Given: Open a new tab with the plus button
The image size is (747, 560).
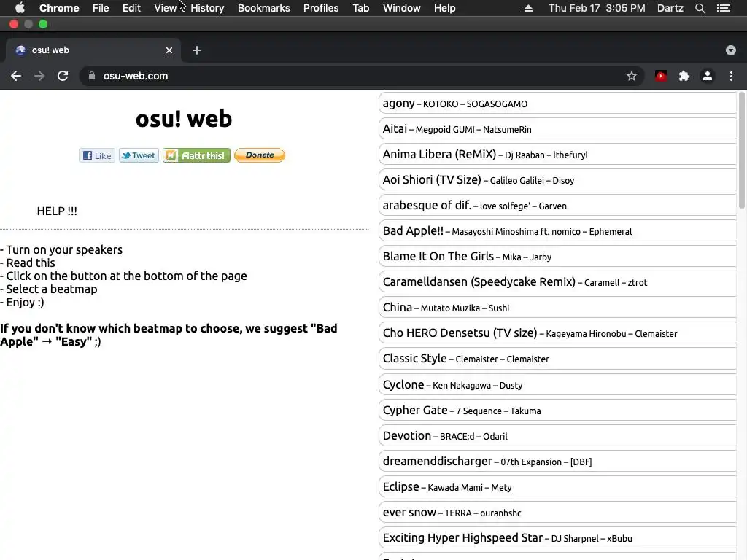Looking at the screenshot, I should tap(197, 50).
